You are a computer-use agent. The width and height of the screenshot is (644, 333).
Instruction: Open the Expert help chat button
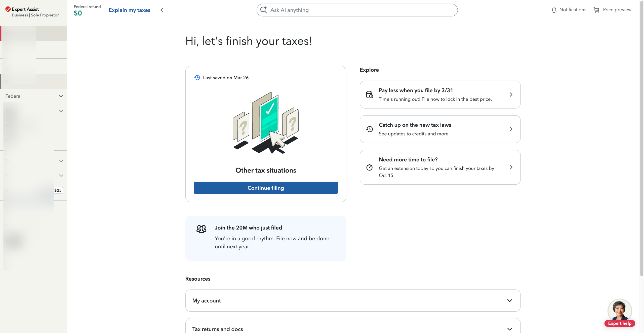[x=620, y=323]
